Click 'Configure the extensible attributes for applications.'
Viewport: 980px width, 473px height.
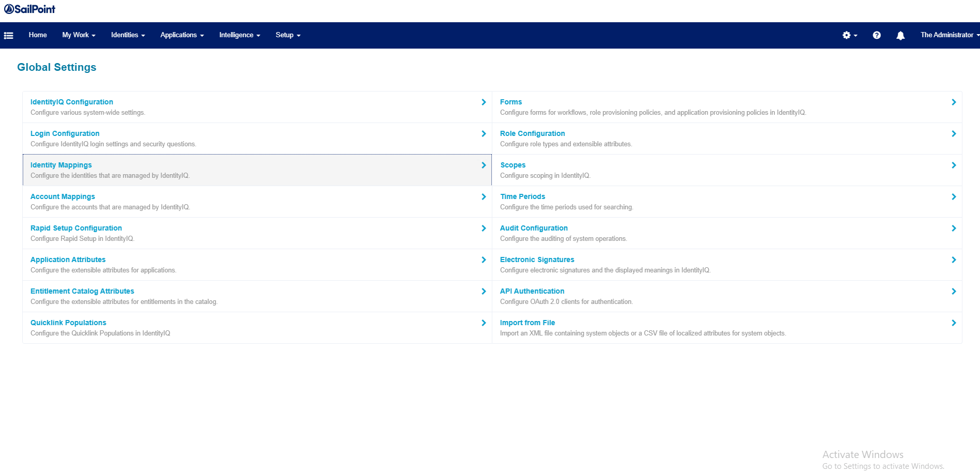coord(103,270)
